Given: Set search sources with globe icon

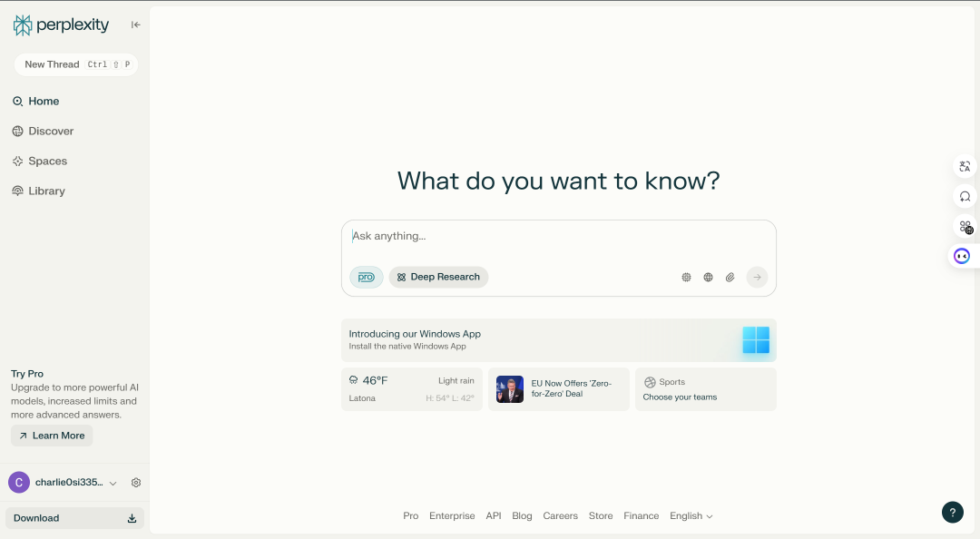Looking at the screenshot, I should tap(708, 277).
